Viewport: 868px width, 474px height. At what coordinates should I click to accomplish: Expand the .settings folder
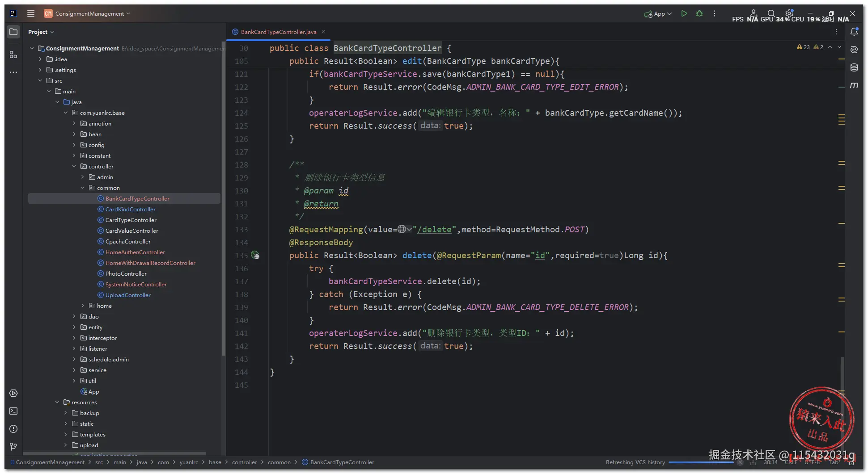tap(40, 70)
